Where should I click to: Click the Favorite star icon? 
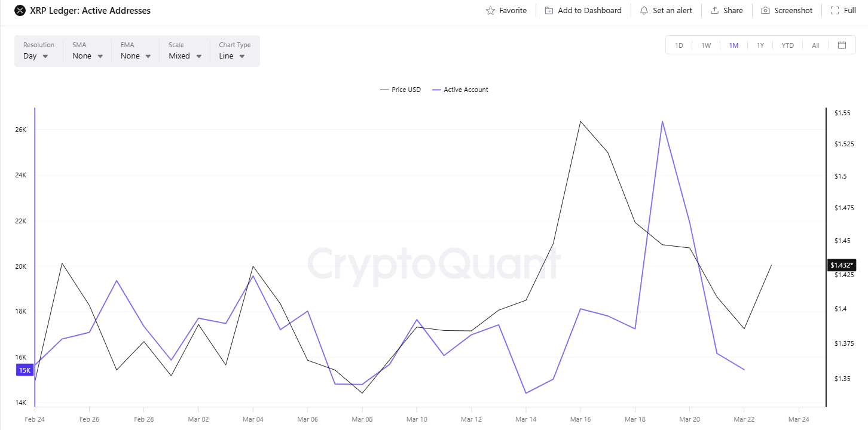(x=491, y=11)
